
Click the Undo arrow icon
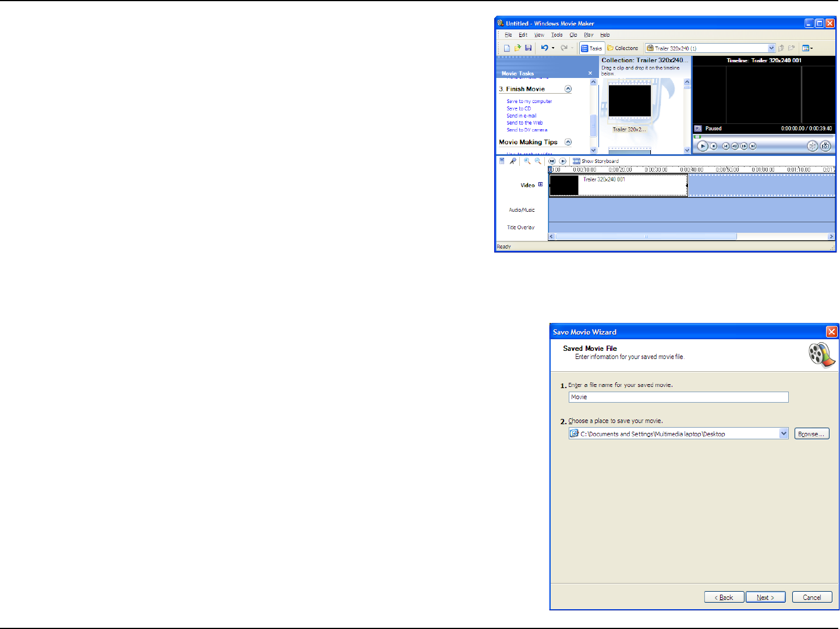coord(544,48)
